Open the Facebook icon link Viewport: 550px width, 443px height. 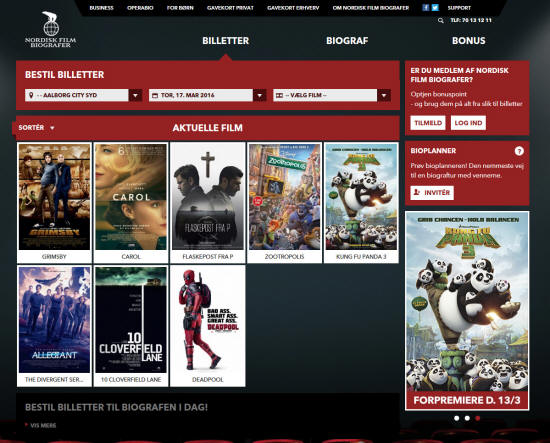coord(425,8)
